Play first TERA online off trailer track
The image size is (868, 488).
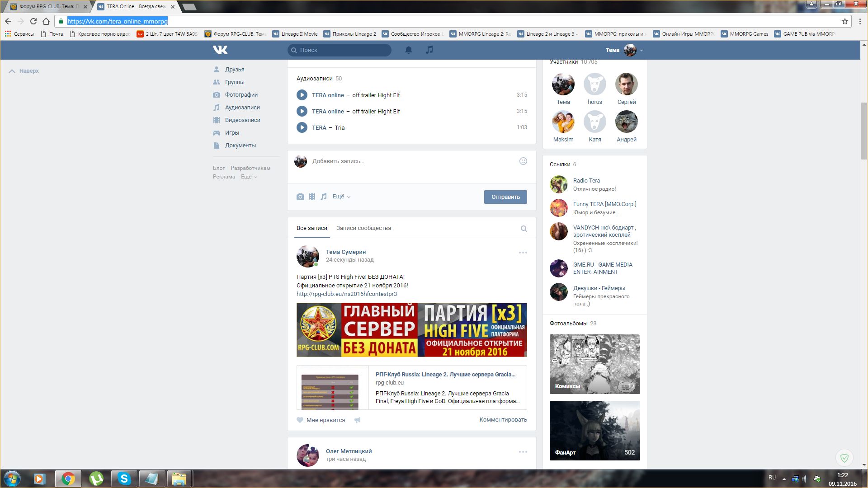tap(302, 95)
